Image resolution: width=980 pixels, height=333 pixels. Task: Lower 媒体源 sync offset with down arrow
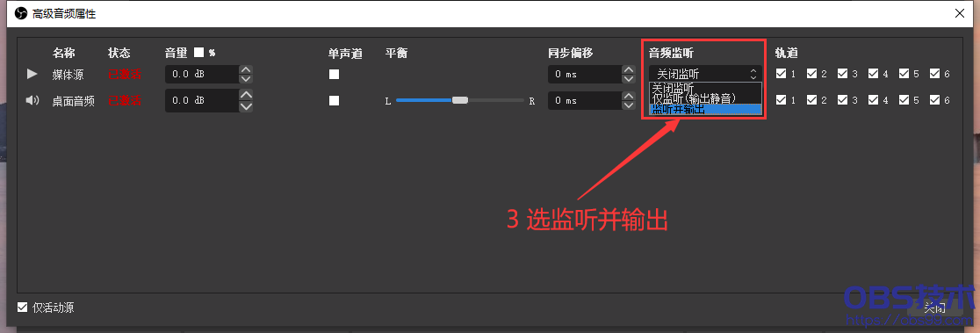pos(629,79)
